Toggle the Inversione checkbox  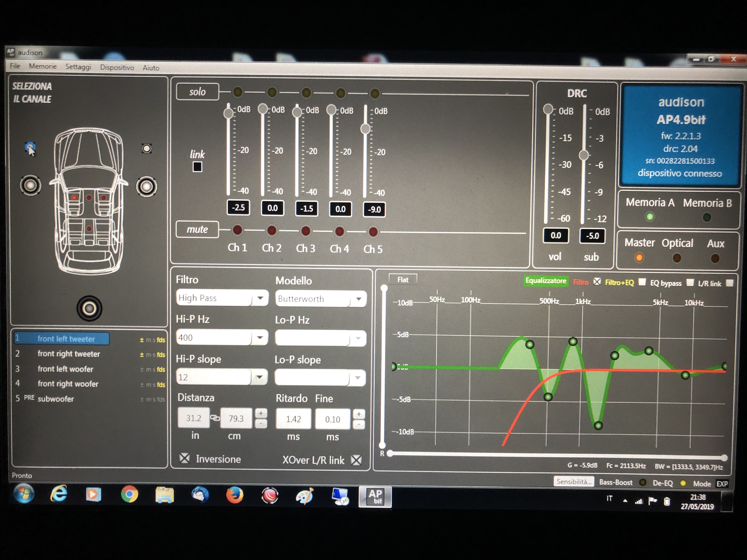tap(184, 458)
